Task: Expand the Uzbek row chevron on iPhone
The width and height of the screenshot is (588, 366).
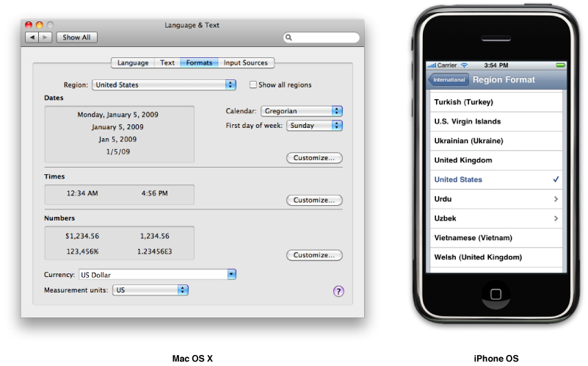Action: point(556,218)
